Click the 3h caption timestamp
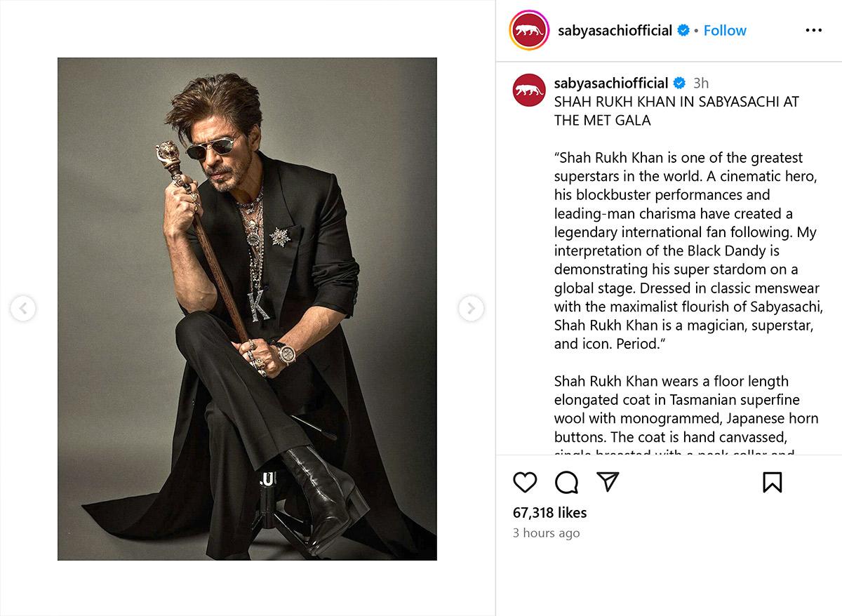The image size is (842, 616). tap(700, 83)
